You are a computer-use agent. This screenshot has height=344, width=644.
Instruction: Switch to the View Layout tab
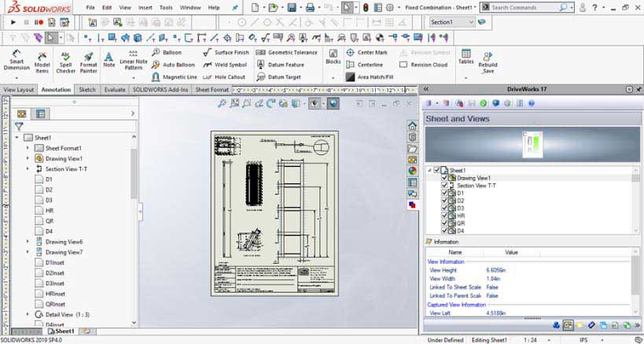[19, 90]
